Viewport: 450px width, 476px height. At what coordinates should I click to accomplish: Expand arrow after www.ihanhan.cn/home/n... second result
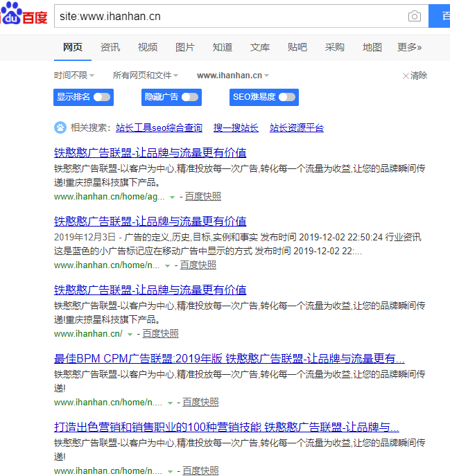(167, 266)
